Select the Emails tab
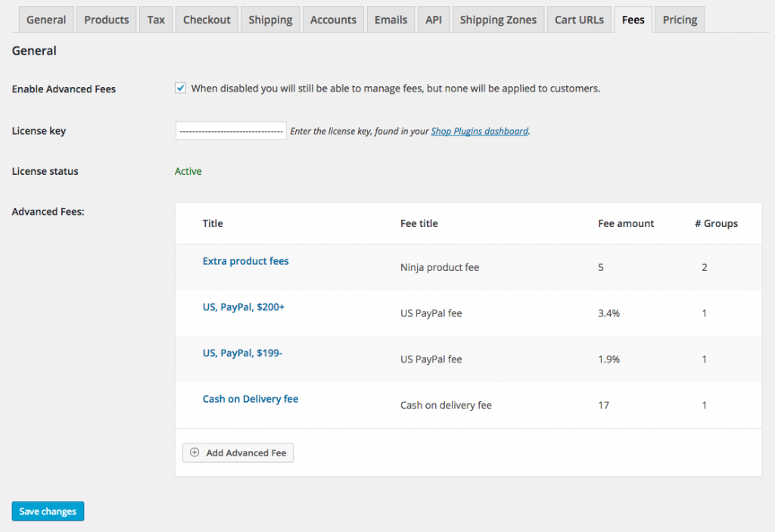Image resolution: width=775 pixels, height=532 pixels. (391, 19)
